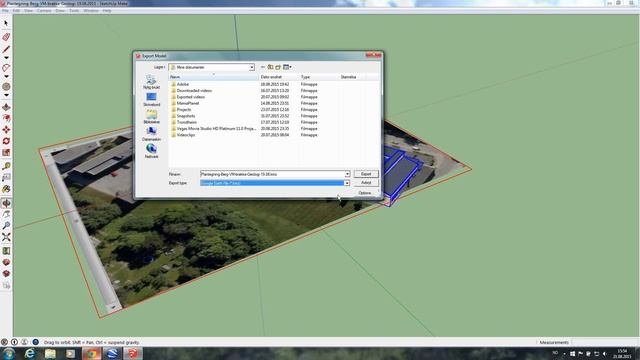Screen dimensions: 640x360
Task: Expand the shape tool flyout arrow
Action: pos(6,95)
